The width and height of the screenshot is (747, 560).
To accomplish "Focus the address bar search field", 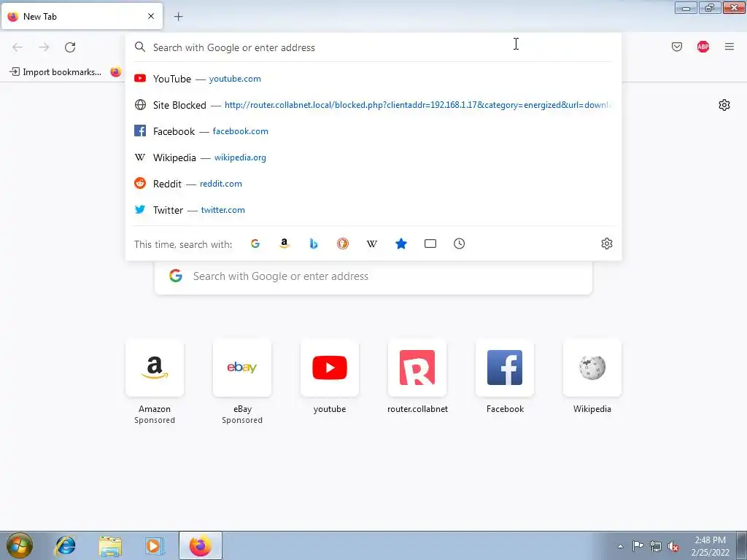I will 373,47.
